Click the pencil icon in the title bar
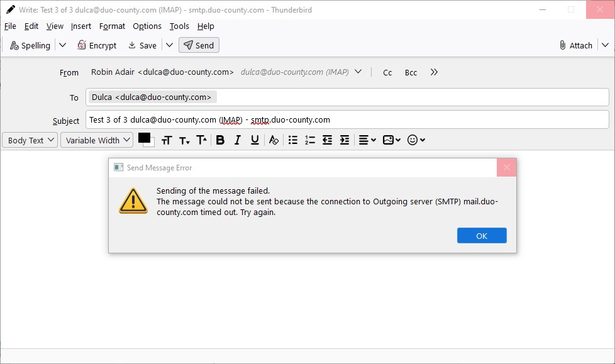The width and height of the screenshot is (615, 364). point(10,10)
